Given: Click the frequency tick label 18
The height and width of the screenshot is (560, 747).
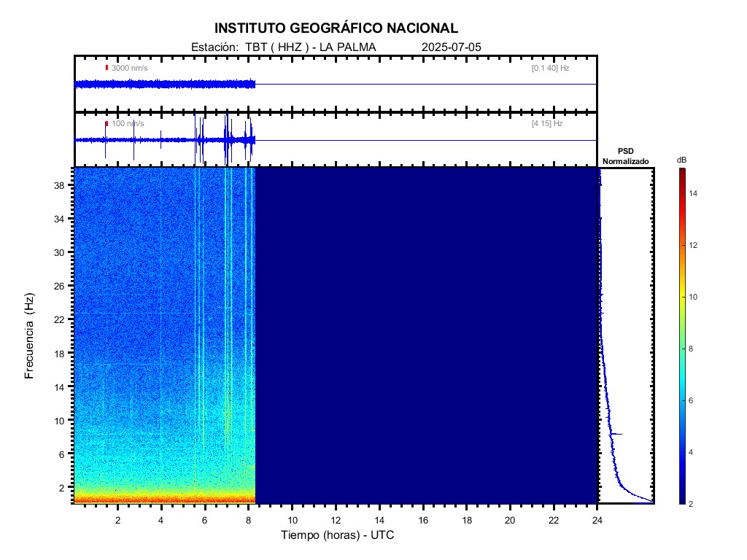Looking at the screenshot, I should click(59, 354).
